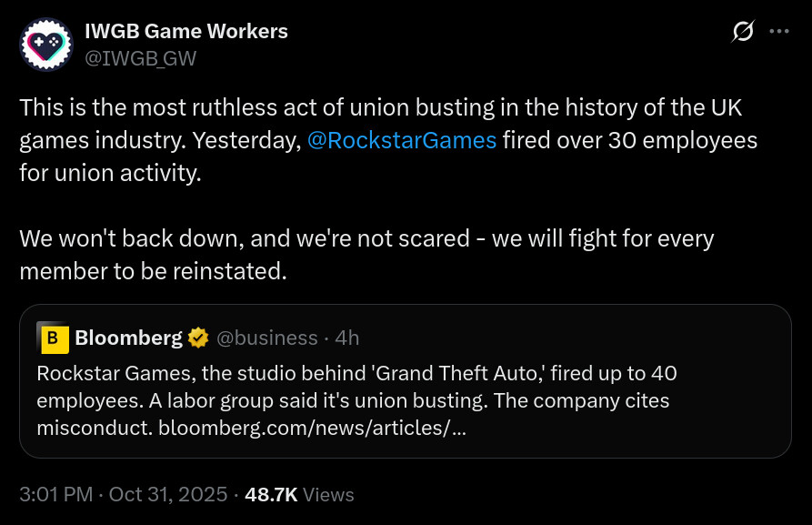Open the IWGB Game Workers display name
This screenshot has height=525, width=812.
coord(186,31)
